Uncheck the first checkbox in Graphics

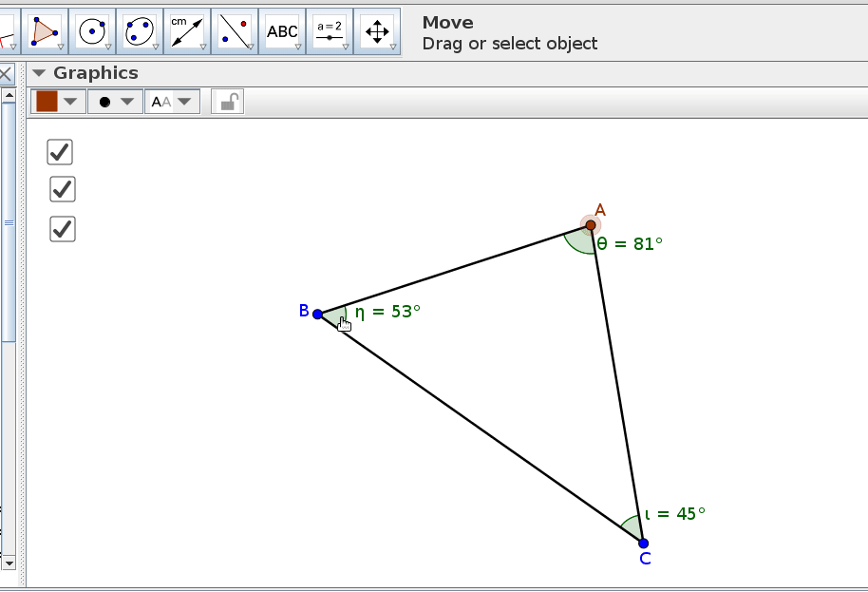(60, 152)
